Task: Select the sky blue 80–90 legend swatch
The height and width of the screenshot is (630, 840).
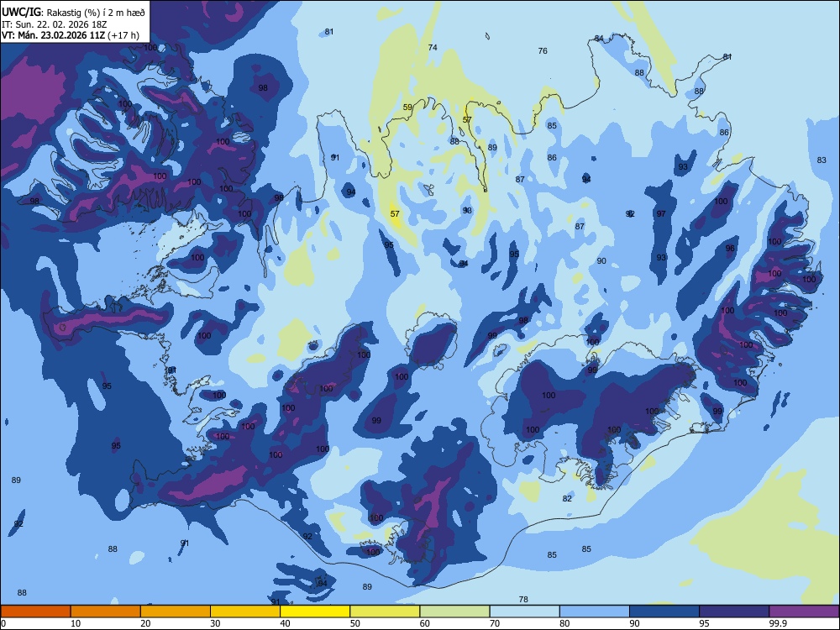Action: tap(595, 612)
